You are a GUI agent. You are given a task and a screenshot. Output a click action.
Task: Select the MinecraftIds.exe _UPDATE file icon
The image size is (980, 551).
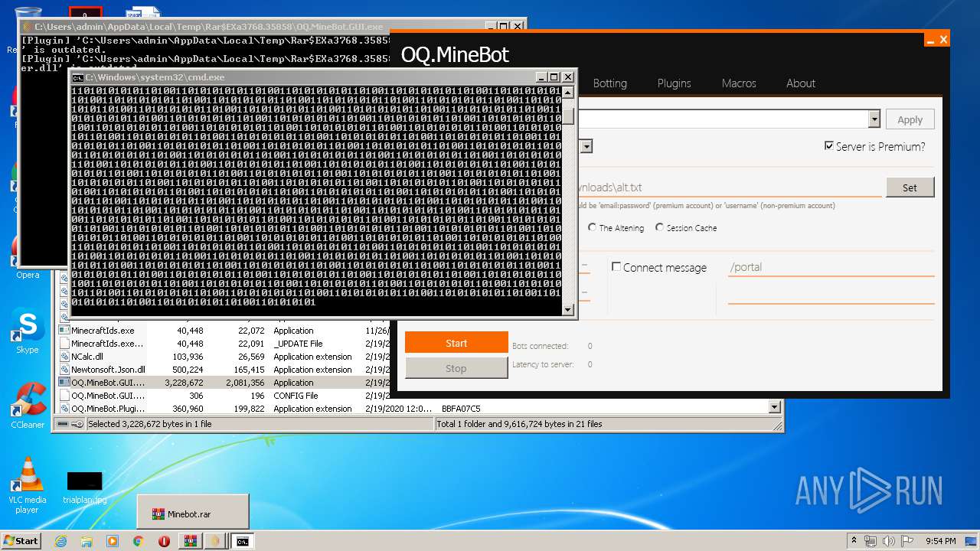[x=65, y=344]
